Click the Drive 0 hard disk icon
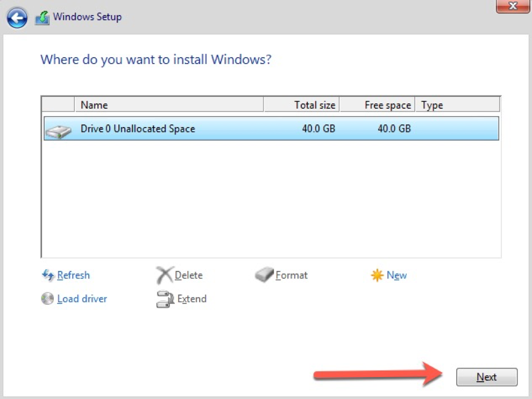 pyautogui.click(x=58, y=131)
